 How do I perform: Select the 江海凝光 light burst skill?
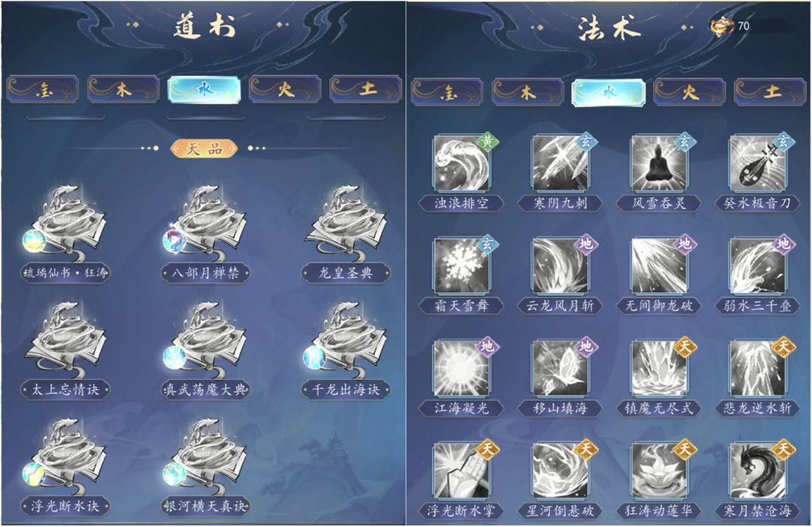click(461, 368)
